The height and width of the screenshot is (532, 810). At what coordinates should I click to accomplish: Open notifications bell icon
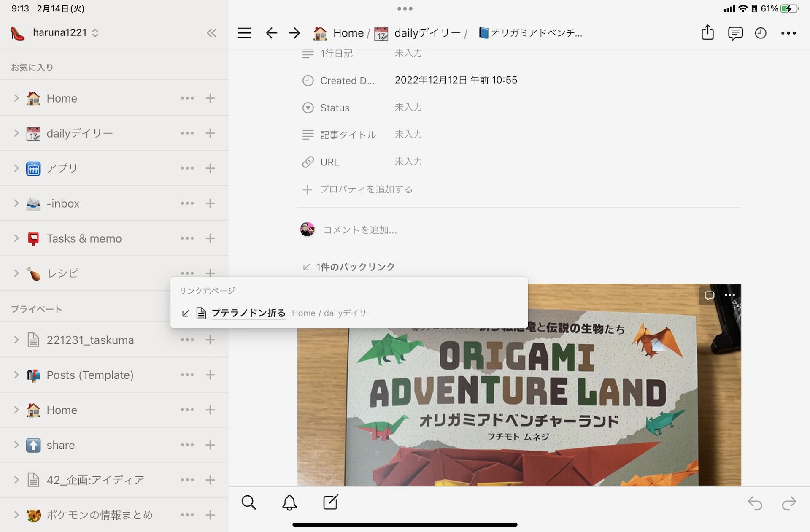click(x=289, y=502)
